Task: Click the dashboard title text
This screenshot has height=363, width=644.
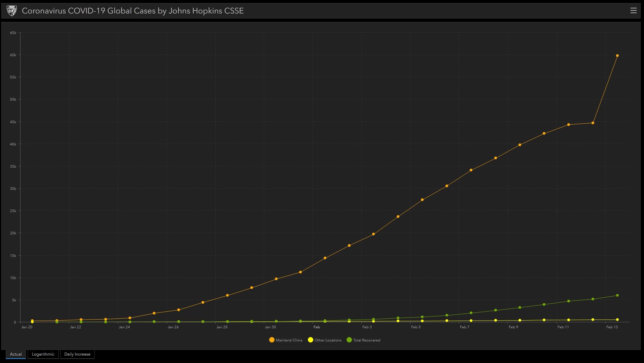Action: pos(133,11)
